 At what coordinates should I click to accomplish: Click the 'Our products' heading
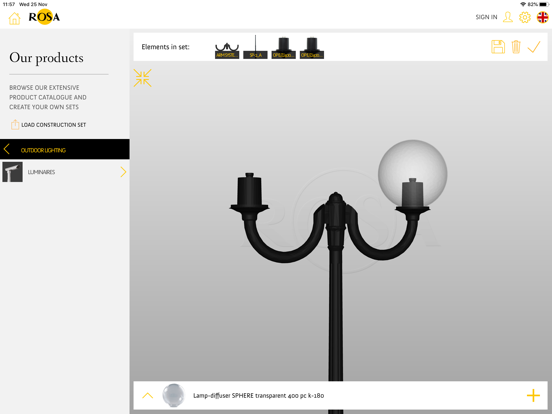click(x=46, y=58)
